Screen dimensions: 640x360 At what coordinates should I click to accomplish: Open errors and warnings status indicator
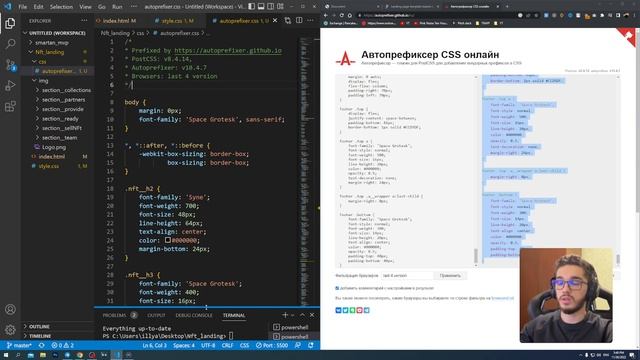pos(62,345)
